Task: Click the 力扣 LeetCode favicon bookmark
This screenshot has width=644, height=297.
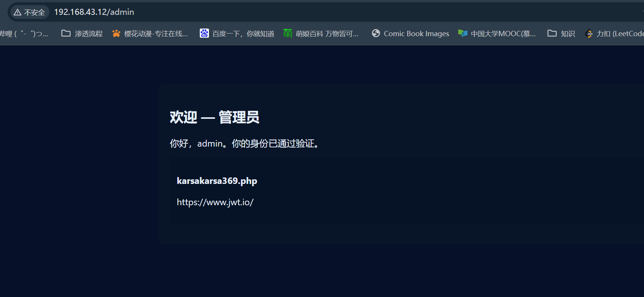Action: 589,34
